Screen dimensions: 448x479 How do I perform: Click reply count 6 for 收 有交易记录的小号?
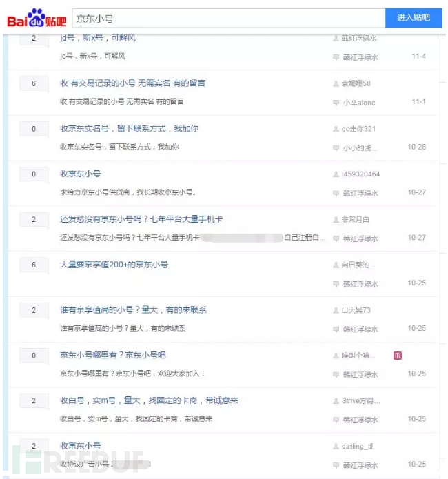[34, 83]
